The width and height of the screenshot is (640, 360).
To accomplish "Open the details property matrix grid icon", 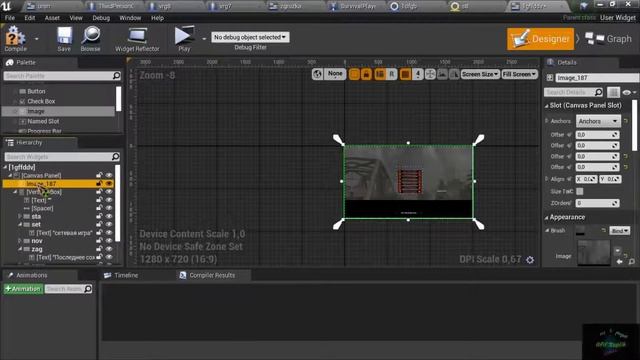I will 613,92.
